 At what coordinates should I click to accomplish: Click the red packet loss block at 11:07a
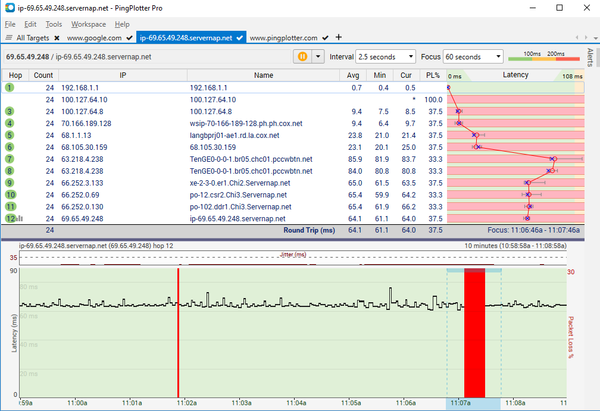[x=474, y=332]
